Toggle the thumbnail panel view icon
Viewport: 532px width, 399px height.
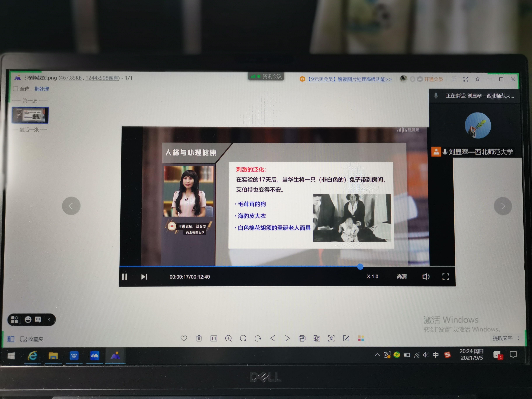(11, 339)
